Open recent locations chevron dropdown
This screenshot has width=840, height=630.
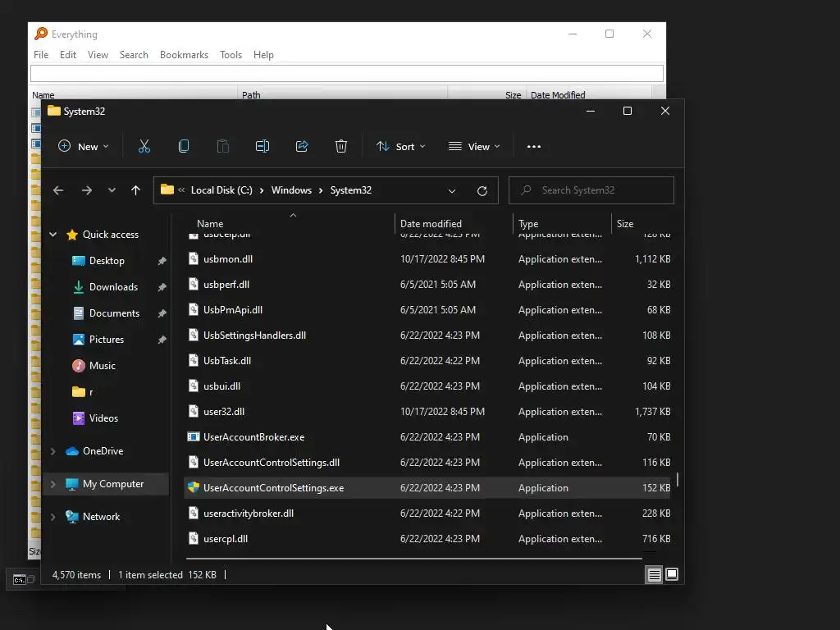(x=112, y=190)
